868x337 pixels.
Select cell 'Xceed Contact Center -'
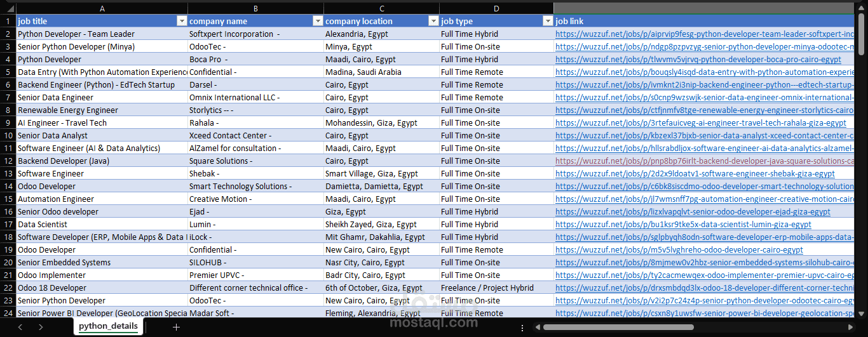(255, 135)
